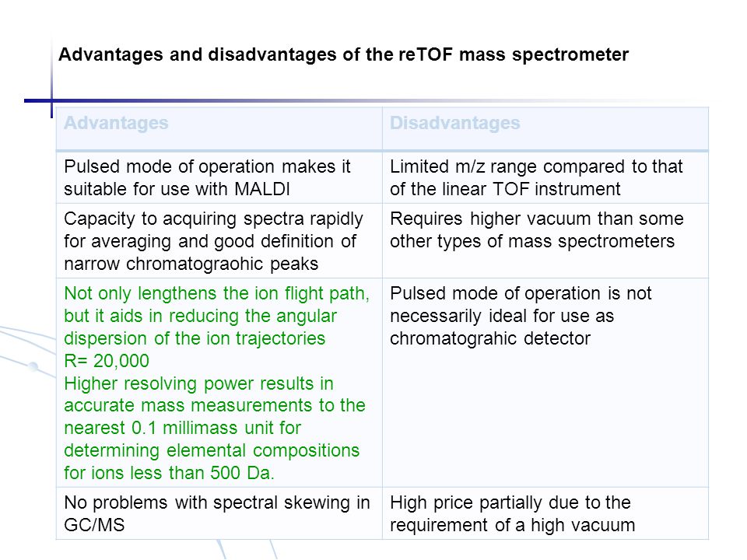747x560 pixels.
Task: Select the spectral skewing in GC/MS cell
Action: pyautogui.click(x=219, y=513)
